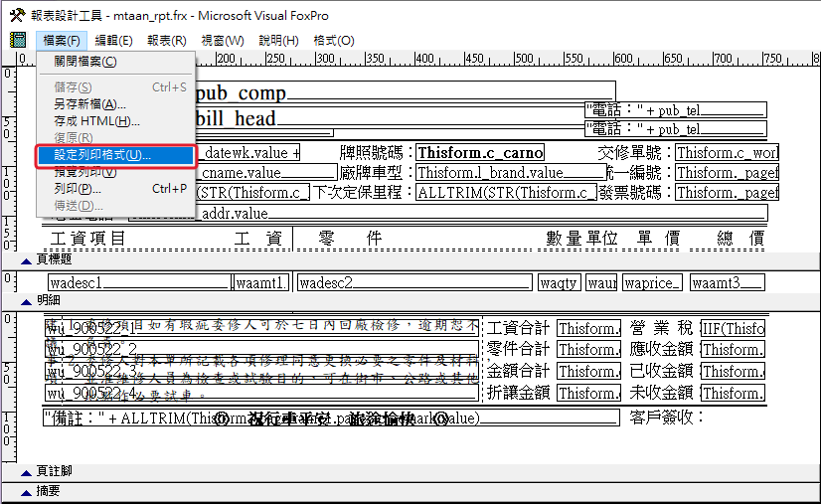Select the 零件合計 label

(519, 349)
